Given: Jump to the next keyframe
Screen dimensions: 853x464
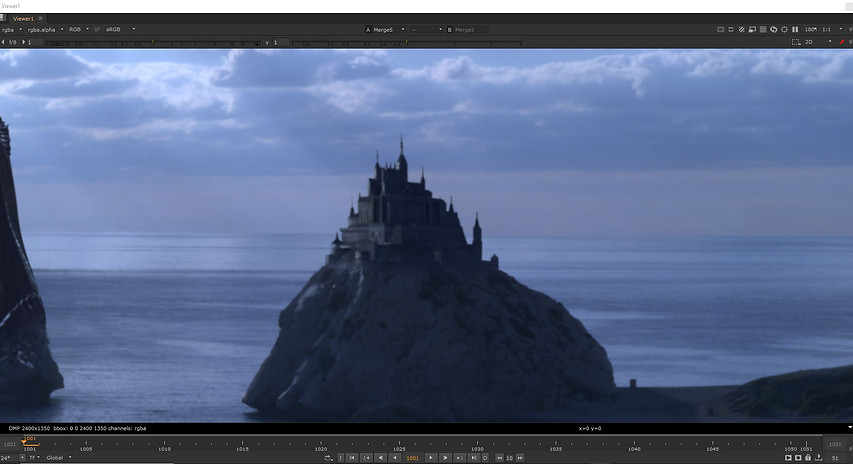Looking at the screenshot, I should 460,458.
